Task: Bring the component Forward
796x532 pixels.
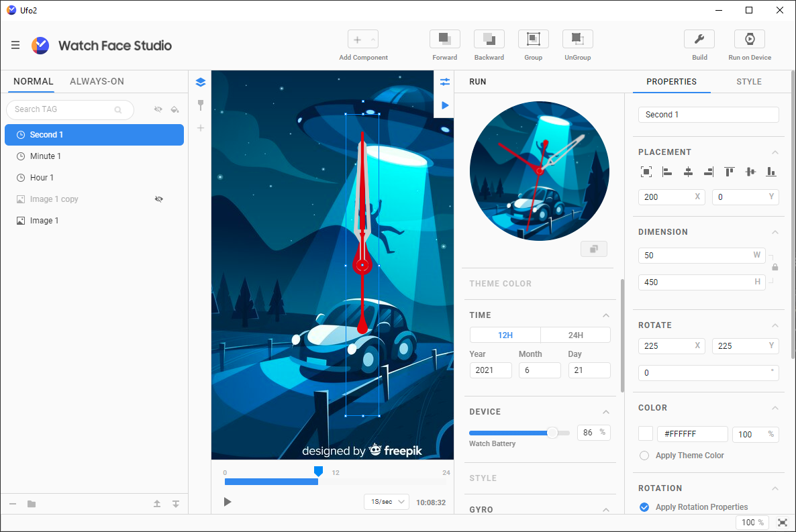Action: coord(444,40)
